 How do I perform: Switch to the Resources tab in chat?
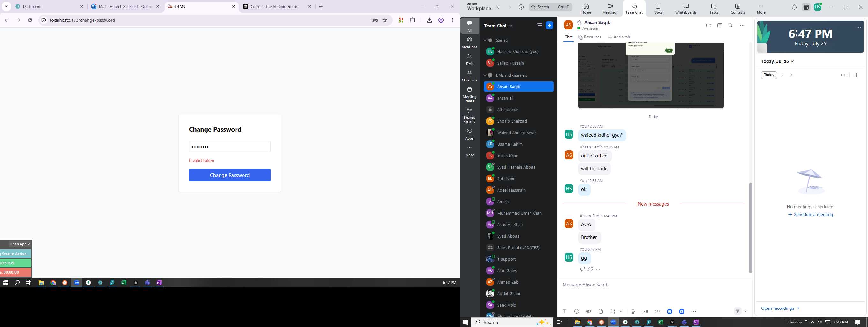click(590, 37)
